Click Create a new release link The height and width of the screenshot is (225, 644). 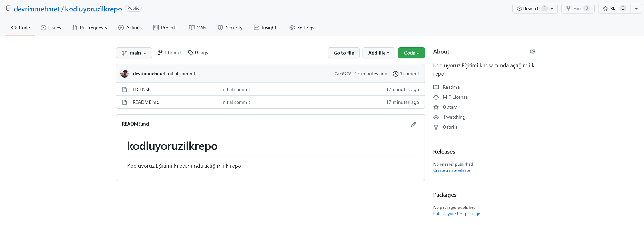[x=452, y=170]
